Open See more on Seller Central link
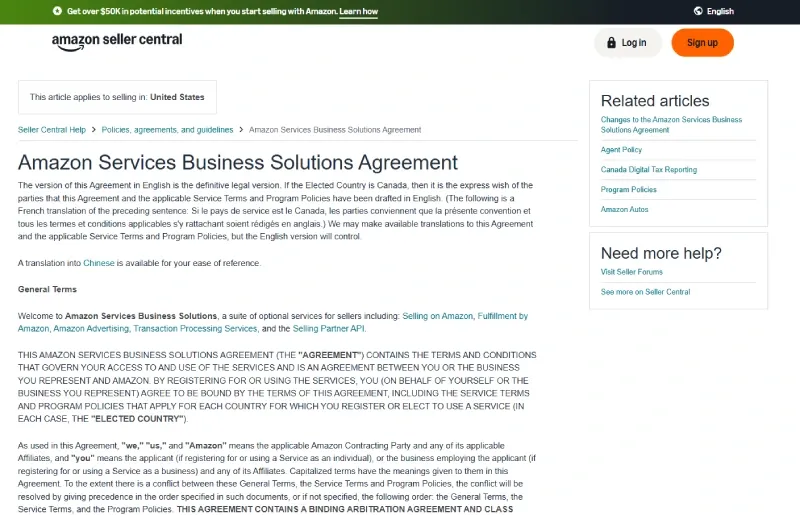This screenshot has height=515, width=800. [x=645, y=292]
